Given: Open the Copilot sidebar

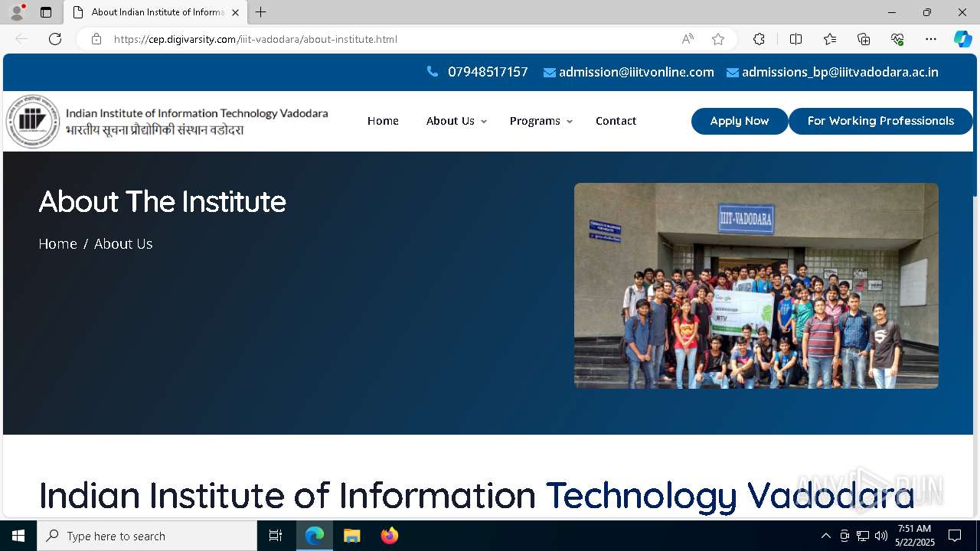Looking at the screenshot, I should pyautogui.click(x=963, y=39).
